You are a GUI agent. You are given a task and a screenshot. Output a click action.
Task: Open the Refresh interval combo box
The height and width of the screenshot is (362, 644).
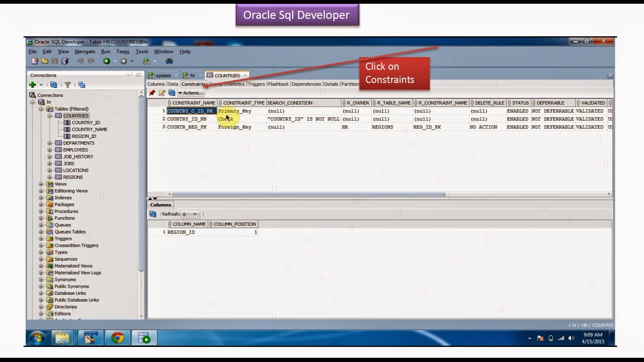[190, 214]
